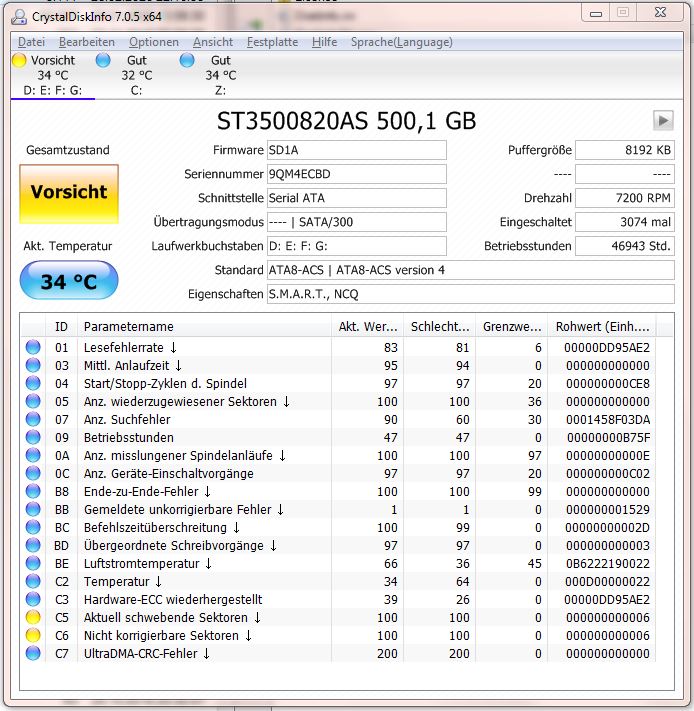Screen dimensions: 694x711
Task: Open the Sprache(Language) menu
Action: tap(402, 42)
